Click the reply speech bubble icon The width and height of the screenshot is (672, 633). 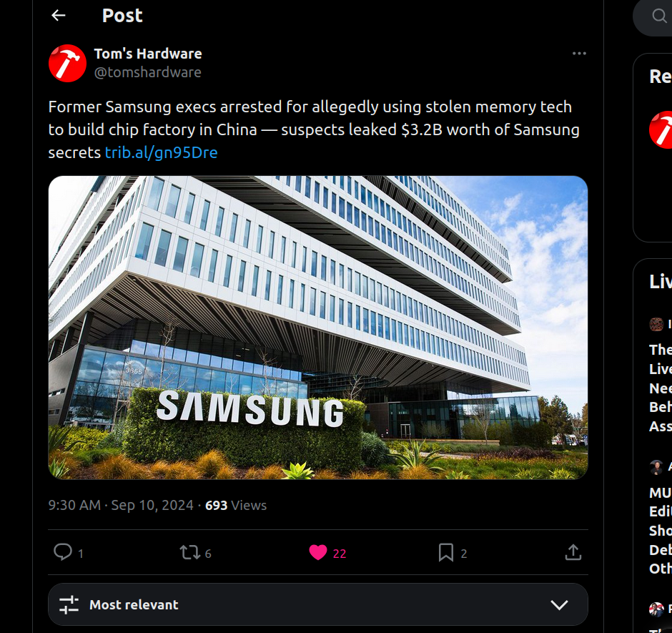pyautogui.click(x=63, y=552)
